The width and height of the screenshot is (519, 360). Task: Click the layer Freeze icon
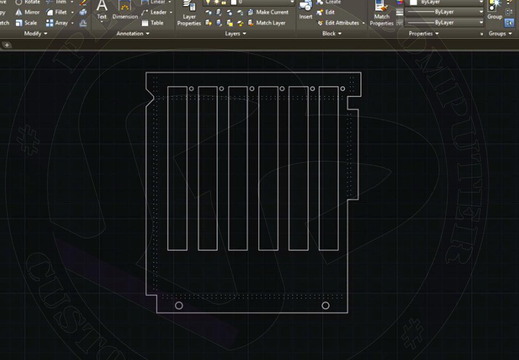pyautogui.click(x=230, y=12)
